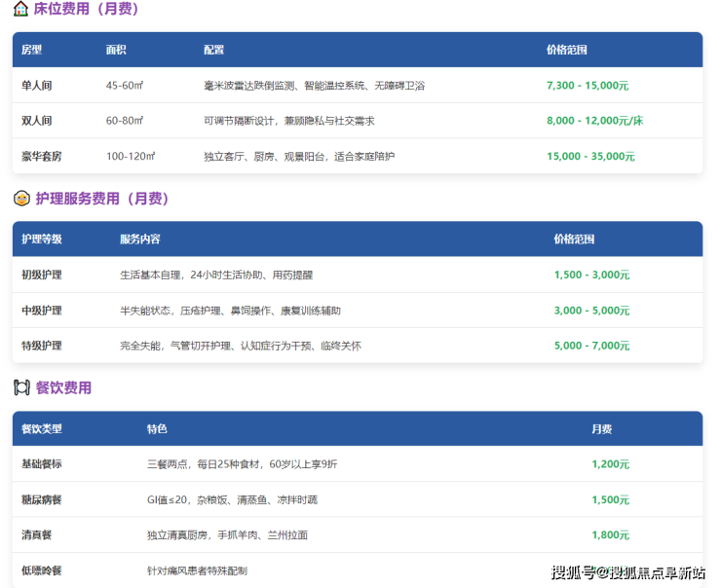Click the 面积 column header

tap(116, 50)
